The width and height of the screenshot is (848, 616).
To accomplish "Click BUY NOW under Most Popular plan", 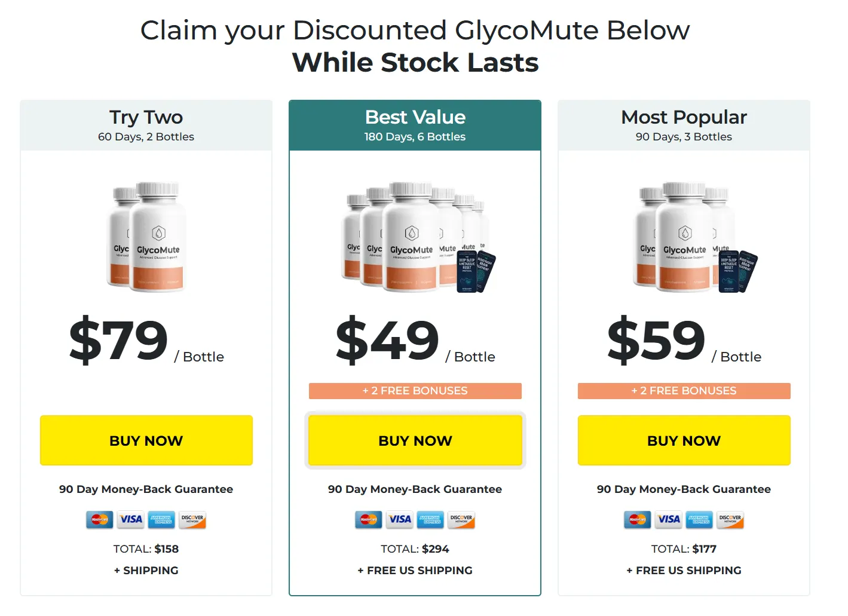I will point(684,440).
